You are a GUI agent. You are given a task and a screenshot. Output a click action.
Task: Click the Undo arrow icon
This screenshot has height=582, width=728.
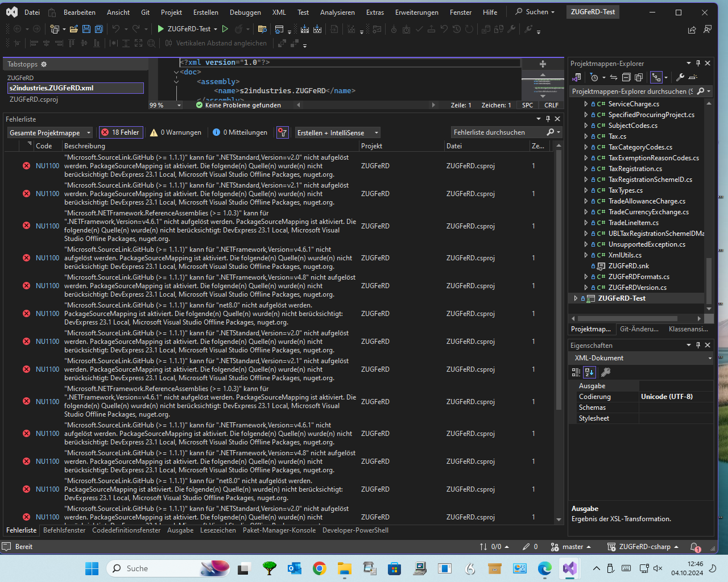click(116, 29)
